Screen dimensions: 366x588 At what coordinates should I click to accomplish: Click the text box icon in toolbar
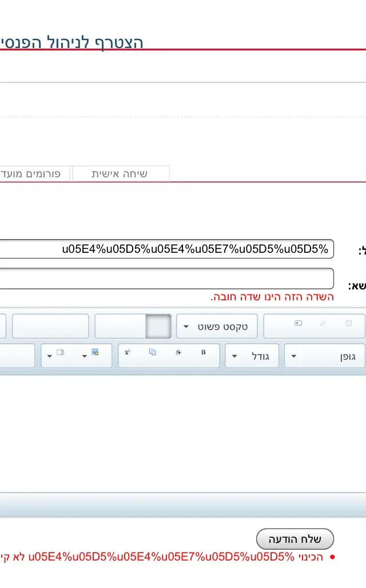(x=60, y=352)
